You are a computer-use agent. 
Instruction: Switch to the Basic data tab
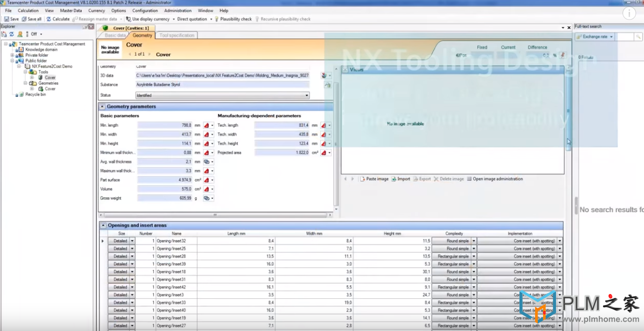point(115,35)
